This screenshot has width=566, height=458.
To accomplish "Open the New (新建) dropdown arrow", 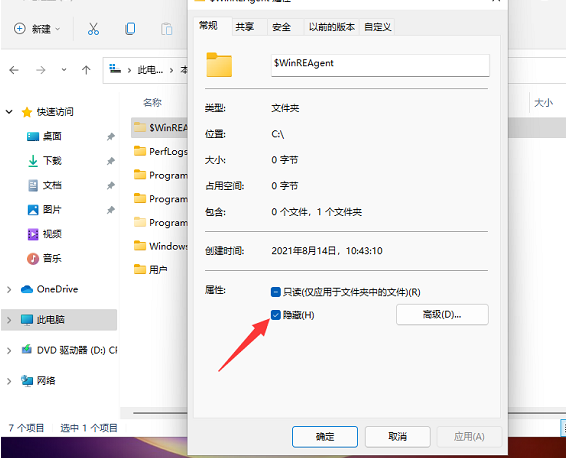I will coord(58,29).
